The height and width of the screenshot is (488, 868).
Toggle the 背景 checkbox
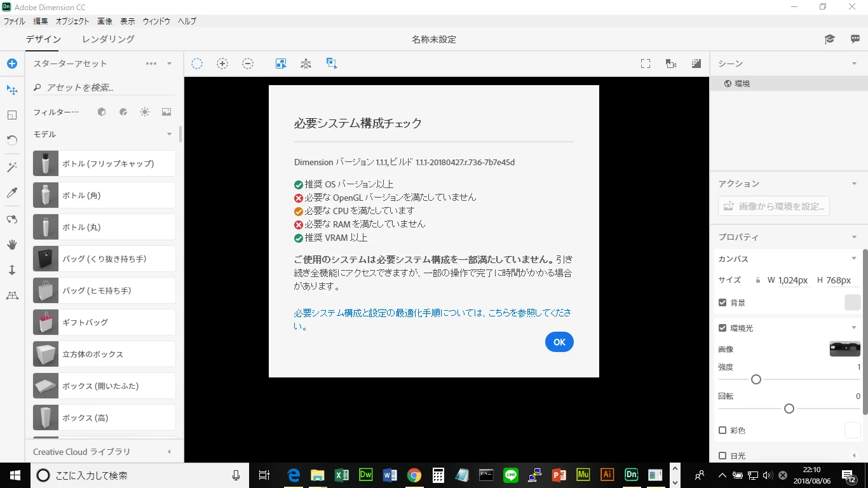click(722, 302)
